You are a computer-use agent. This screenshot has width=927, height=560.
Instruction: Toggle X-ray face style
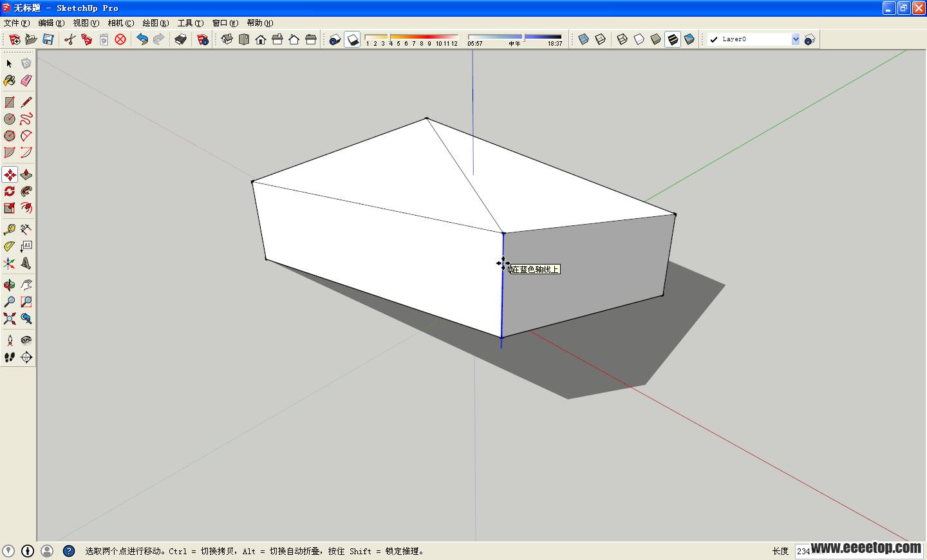583,39
